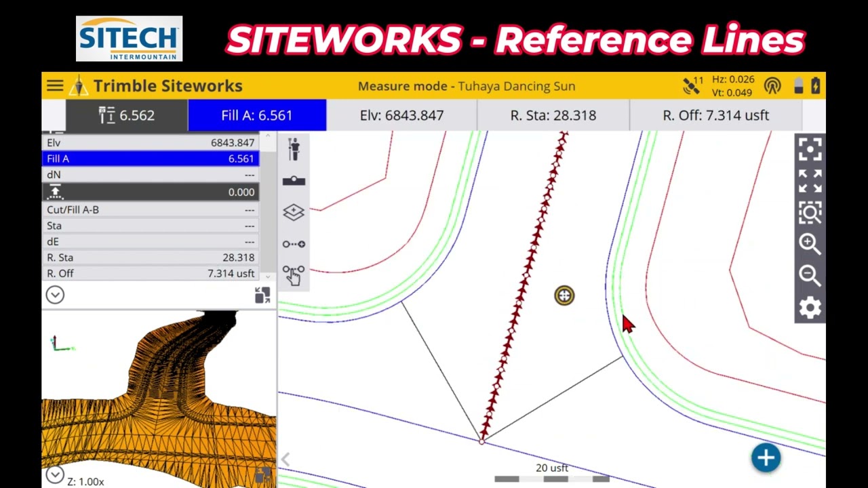
Task: Open map settings gear icon
Action: coord(810,308)
